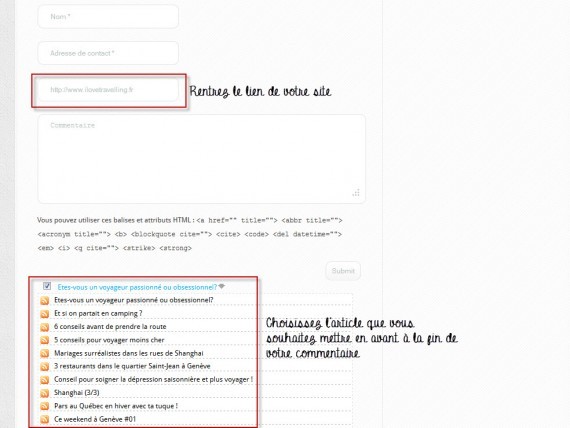Select '6 conseils avant de prendre la route'
Screen dimensions: 570x428
110,327
